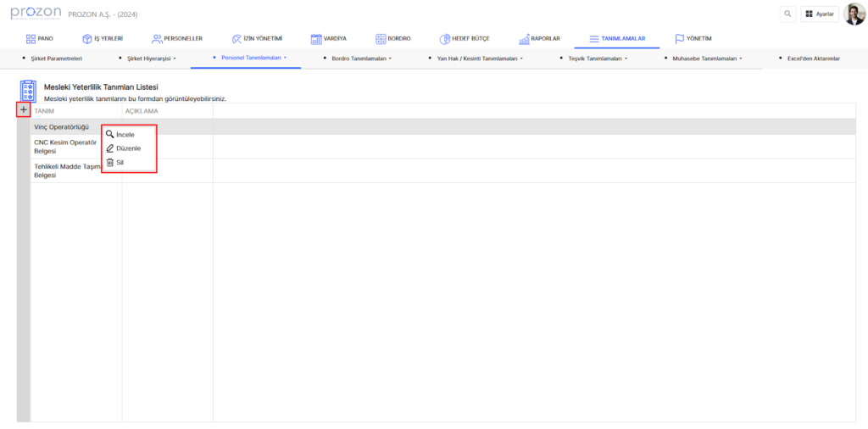Click Sil to delete the entry
868x429 pixels.
(120, 162)
